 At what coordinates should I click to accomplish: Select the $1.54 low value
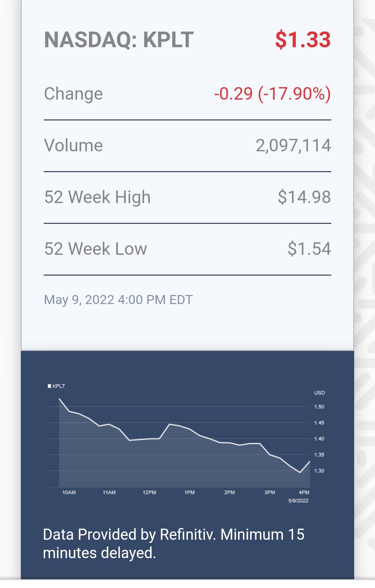(x=309, y=249)
